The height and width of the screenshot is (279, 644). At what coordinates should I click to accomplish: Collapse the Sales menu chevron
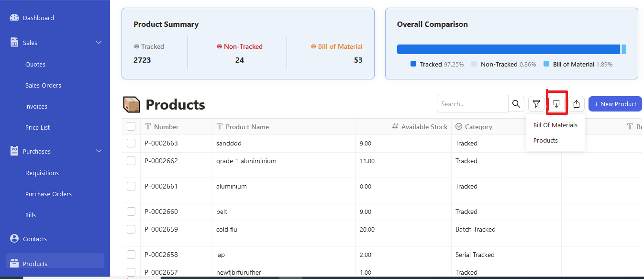pos(99,43)
